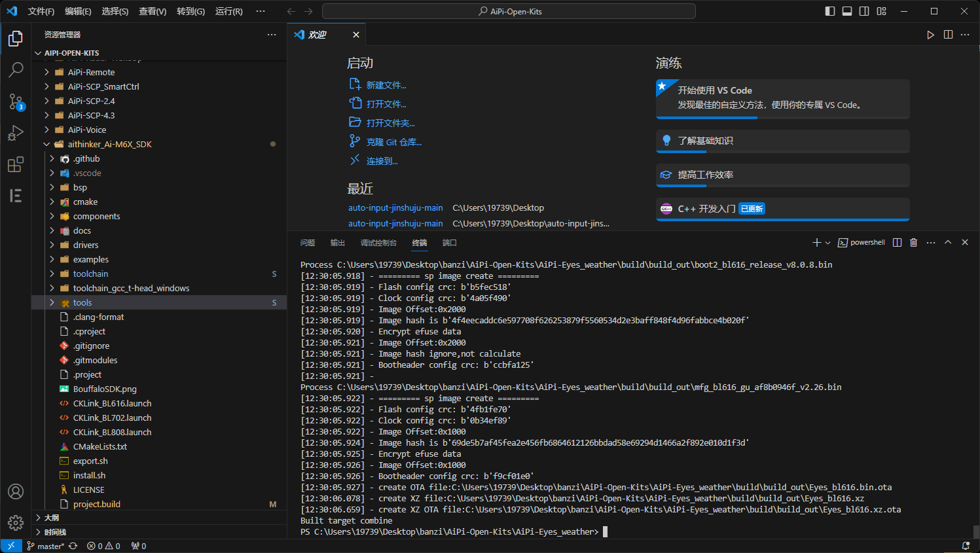
Task: Open Run and Debug view
Action: (x=16, y=133)
